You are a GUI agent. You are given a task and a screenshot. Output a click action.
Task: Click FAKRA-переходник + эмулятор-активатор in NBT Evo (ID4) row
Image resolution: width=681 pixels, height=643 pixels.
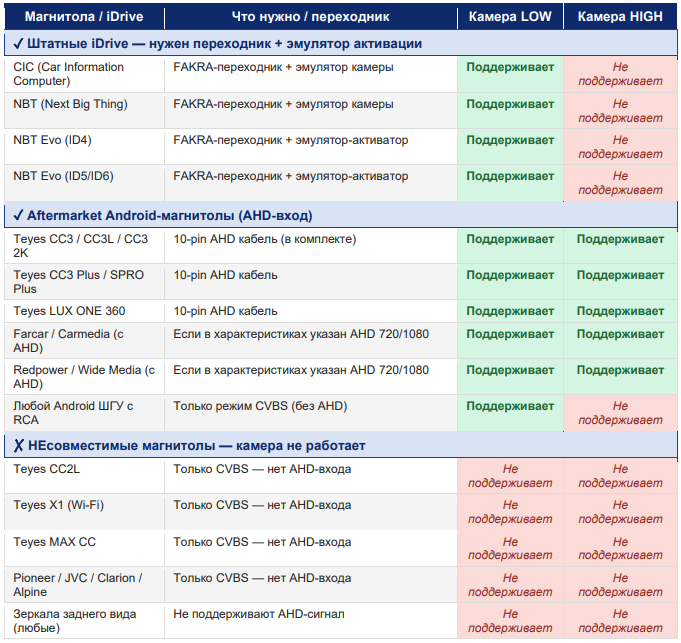pyautogui.click(x=311, y=147)
